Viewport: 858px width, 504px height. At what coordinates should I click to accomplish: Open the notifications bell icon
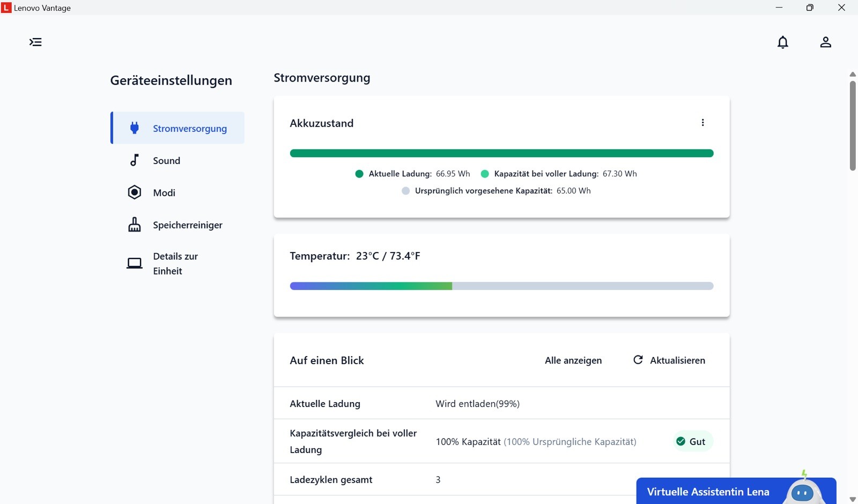pyautogui.click(x=783, y=42)
